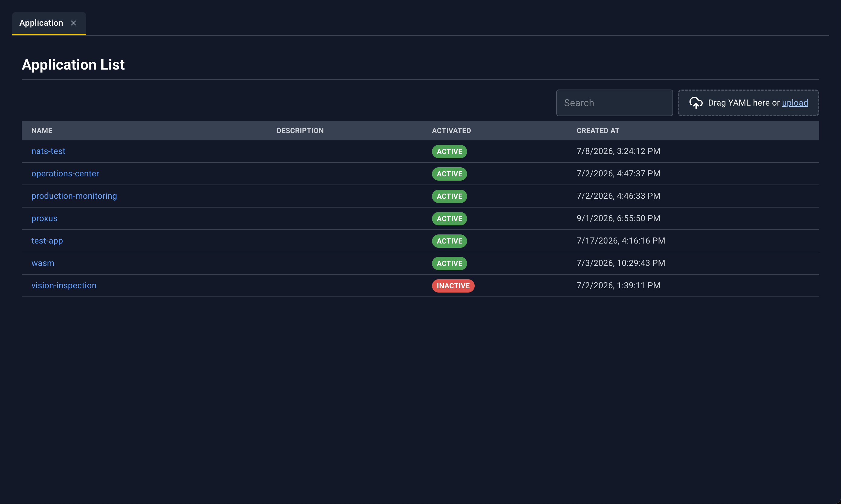Click the date 7/2/2026, 1:39:11 PM
Image resolution: width=841 pixels, height=504 pixels.
coord(618,286)
